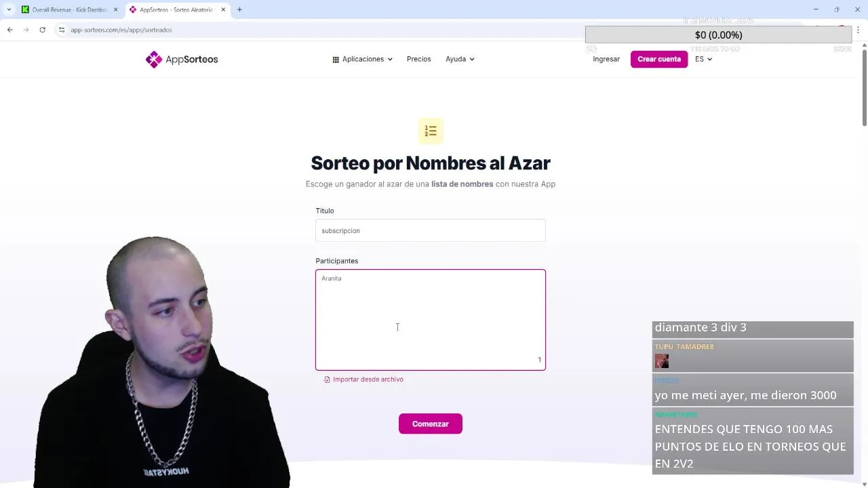The width and height of the screenshot is (868, 488).
Task: Open a new browser tab with plus icon
Action: click(x=239, y=9)
